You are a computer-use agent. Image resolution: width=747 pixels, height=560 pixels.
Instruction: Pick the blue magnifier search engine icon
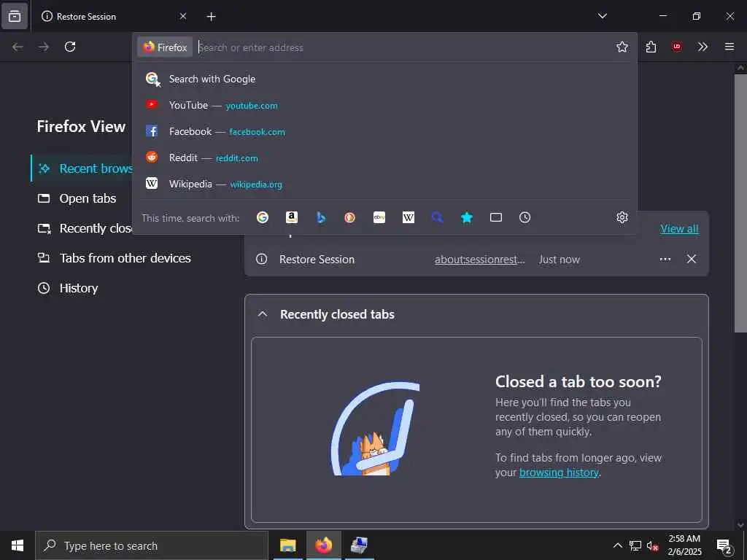438,217
